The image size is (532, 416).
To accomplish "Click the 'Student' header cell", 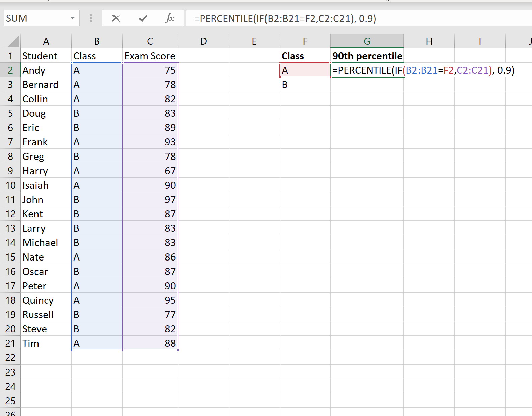I will tap(46, 56).
